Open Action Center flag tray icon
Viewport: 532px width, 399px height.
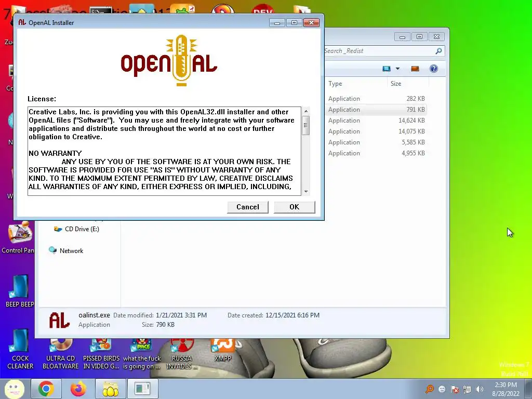pyautogui.click(x=455, y=389)
